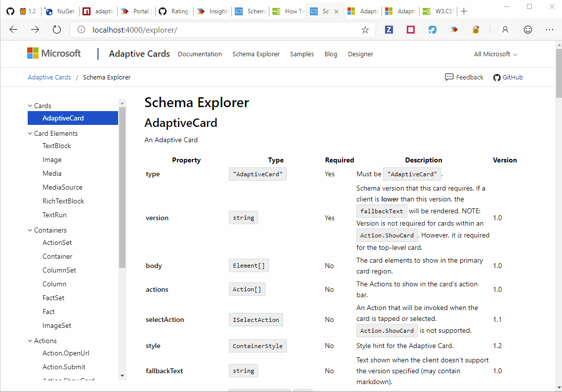Select ColumnSet in the sidebar
This screenshot has height=392, width=562.
pyautogui.click(x=59, y=270)
